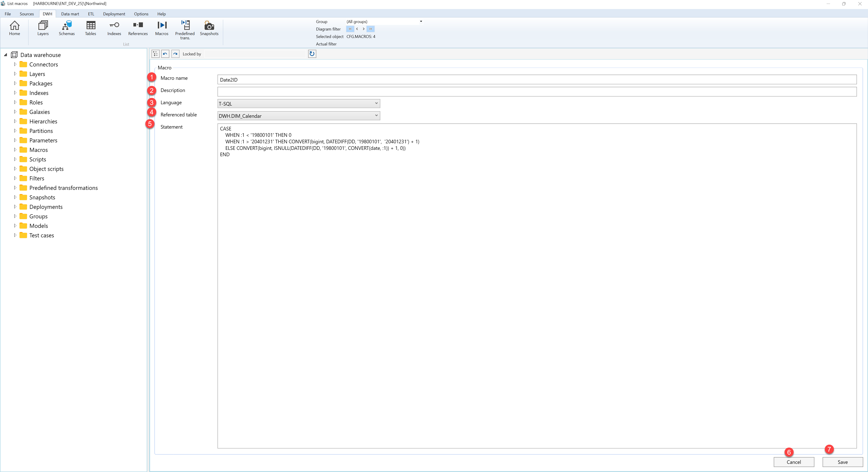Image resolution: width=868 pixels, height=472 pixels.
Task: Open the Group dropdown arrow
Action: (x=421, y=21)
